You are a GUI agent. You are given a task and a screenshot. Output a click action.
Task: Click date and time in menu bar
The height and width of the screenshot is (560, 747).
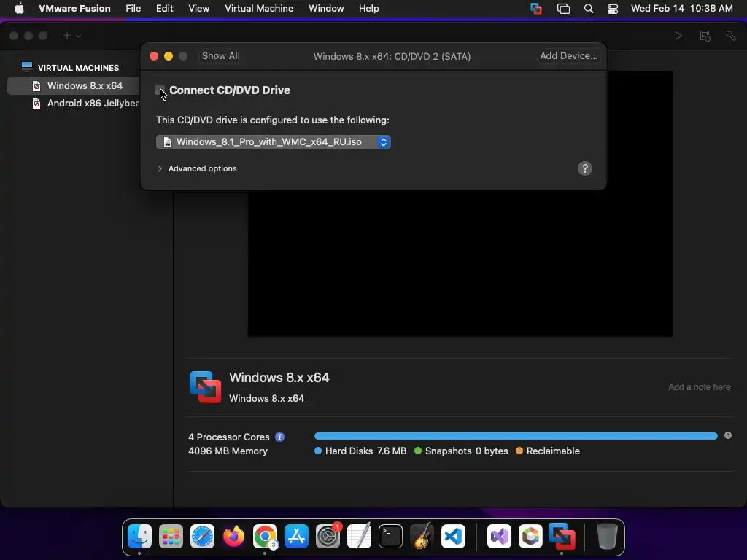[682, 9]
